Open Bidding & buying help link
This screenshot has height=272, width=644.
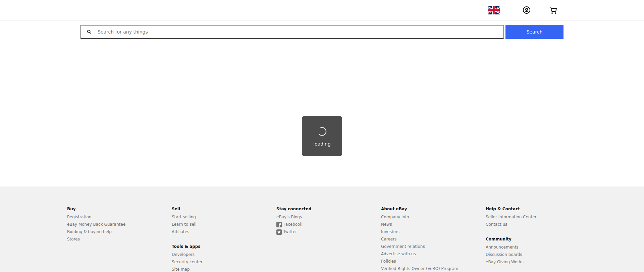pos(89,232)
